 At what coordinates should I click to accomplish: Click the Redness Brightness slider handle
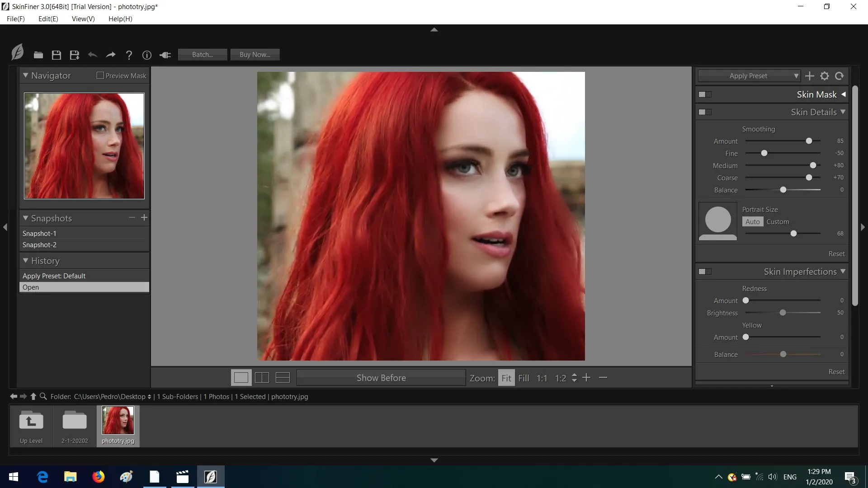783,313
